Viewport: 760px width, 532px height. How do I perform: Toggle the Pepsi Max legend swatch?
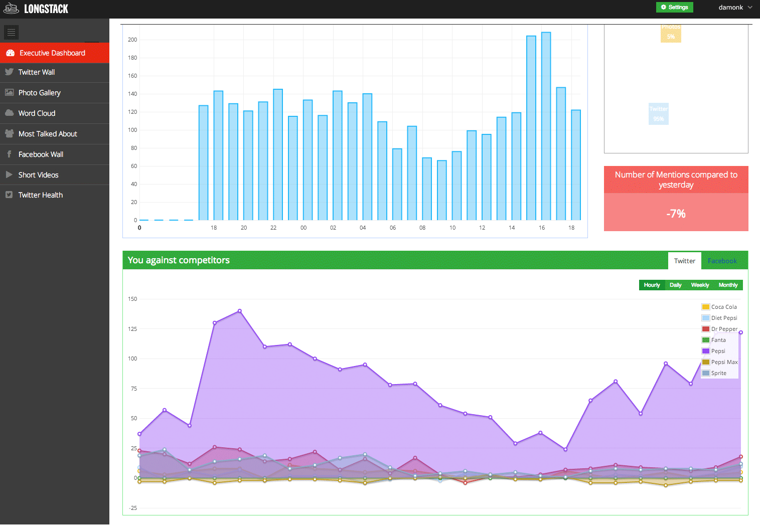click(x=706, y=362)
